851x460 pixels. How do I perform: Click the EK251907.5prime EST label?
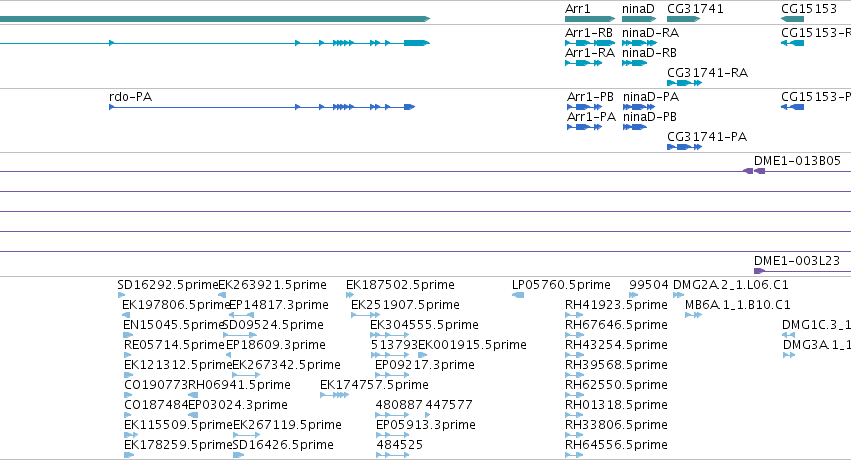click(405, 305)
